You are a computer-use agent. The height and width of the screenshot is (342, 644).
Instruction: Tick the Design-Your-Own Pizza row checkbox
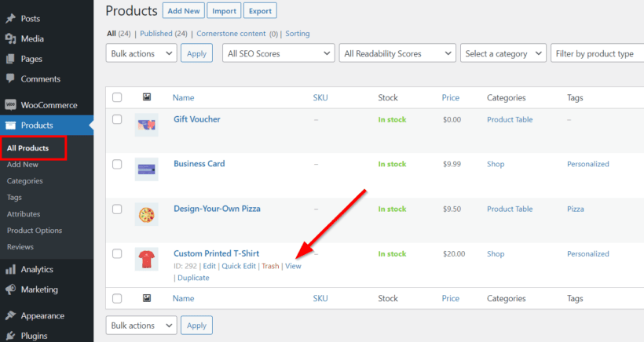tap(117, 209)
